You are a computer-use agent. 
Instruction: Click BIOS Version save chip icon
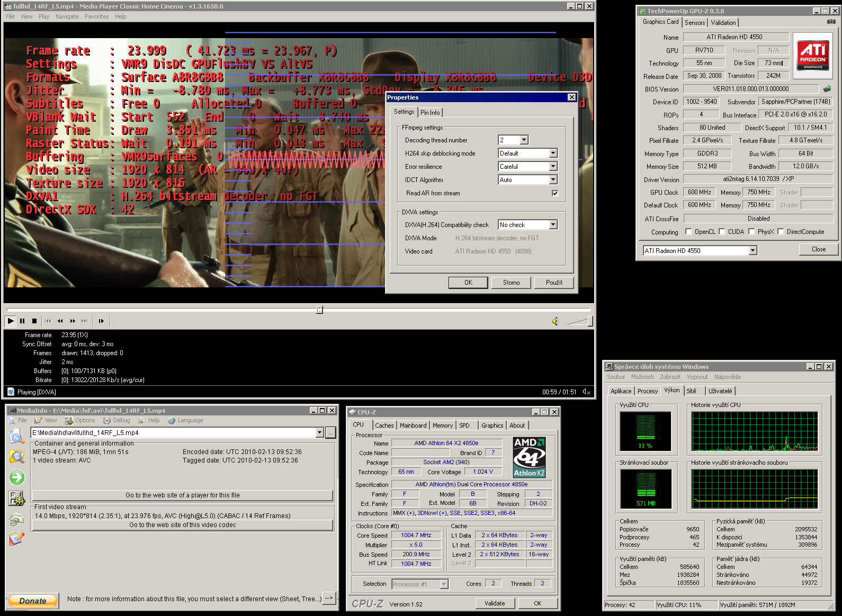tap(827, 89)
